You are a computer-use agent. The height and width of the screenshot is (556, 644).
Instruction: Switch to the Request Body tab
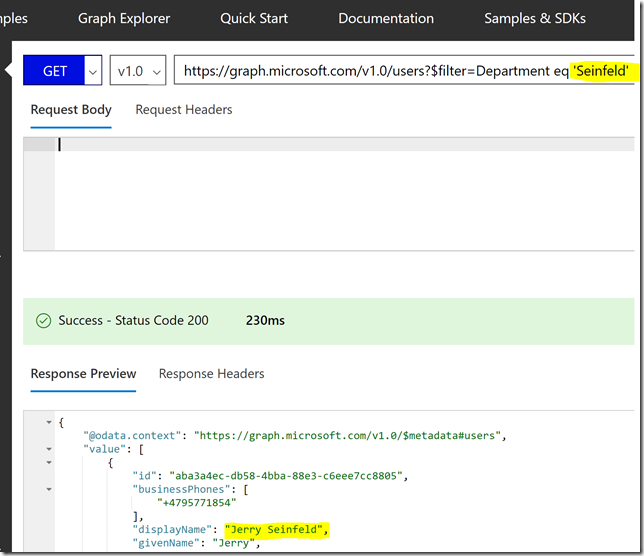coord(71,110)
